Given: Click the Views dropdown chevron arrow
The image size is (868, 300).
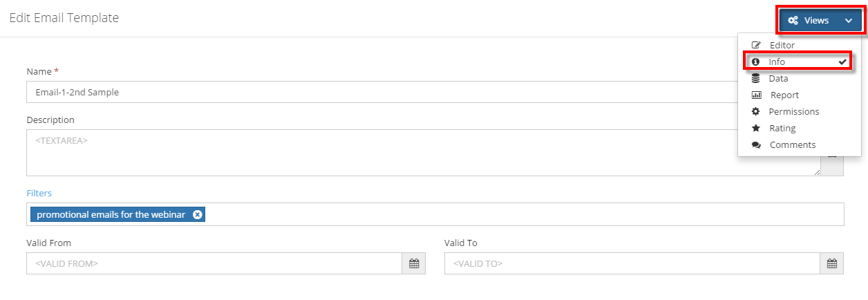Looking at the screenshot, I should 849,21.
